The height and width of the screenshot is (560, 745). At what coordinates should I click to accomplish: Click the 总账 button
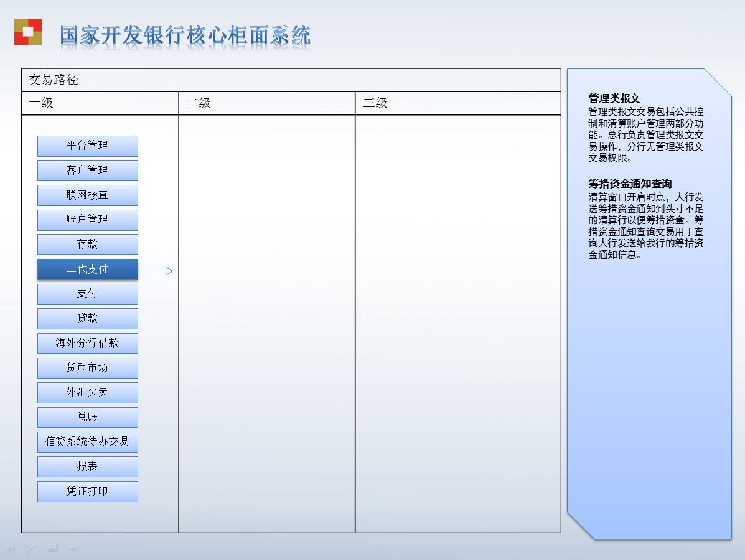87,418
